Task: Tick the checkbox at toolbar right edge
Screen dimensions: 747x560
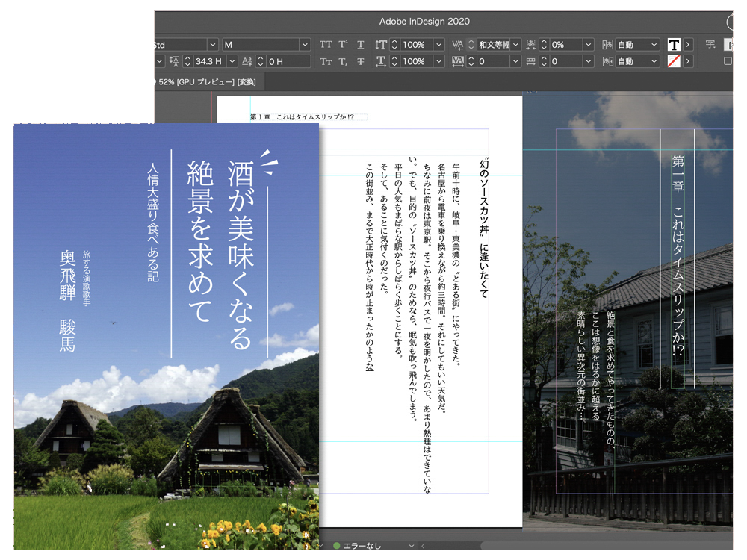Action: 728,61
